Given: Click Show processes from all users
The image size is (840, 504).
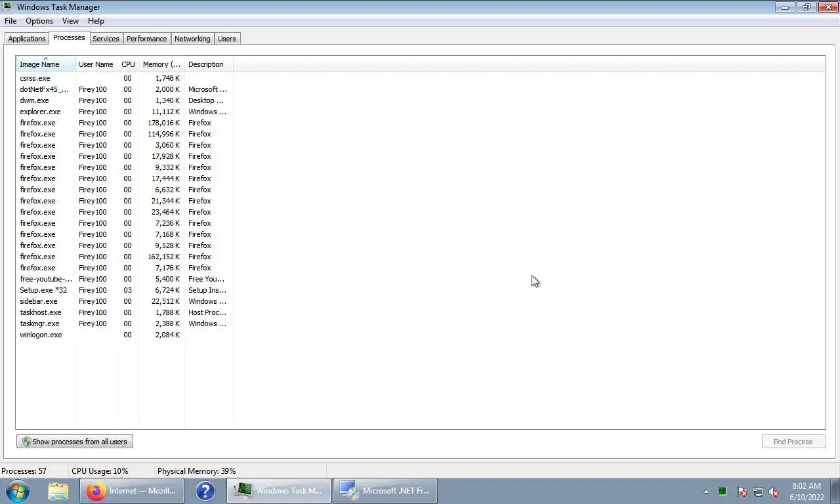Looking at the screenshot, I should (x=75, y=442).
